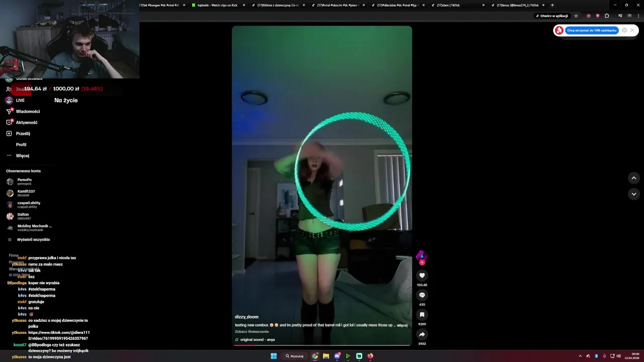Click the 'Obserwowane konta' heading
The width and height of the screenshot is (644, 362).
pos(23,171)
